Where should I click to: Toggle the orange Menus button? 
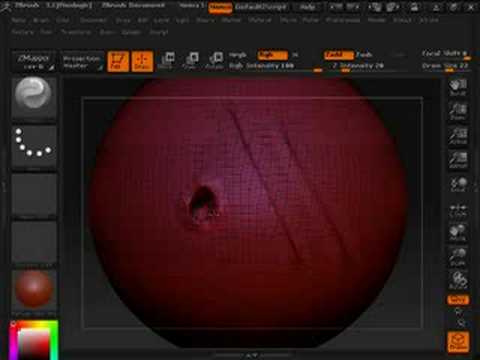tap(220, 7)
